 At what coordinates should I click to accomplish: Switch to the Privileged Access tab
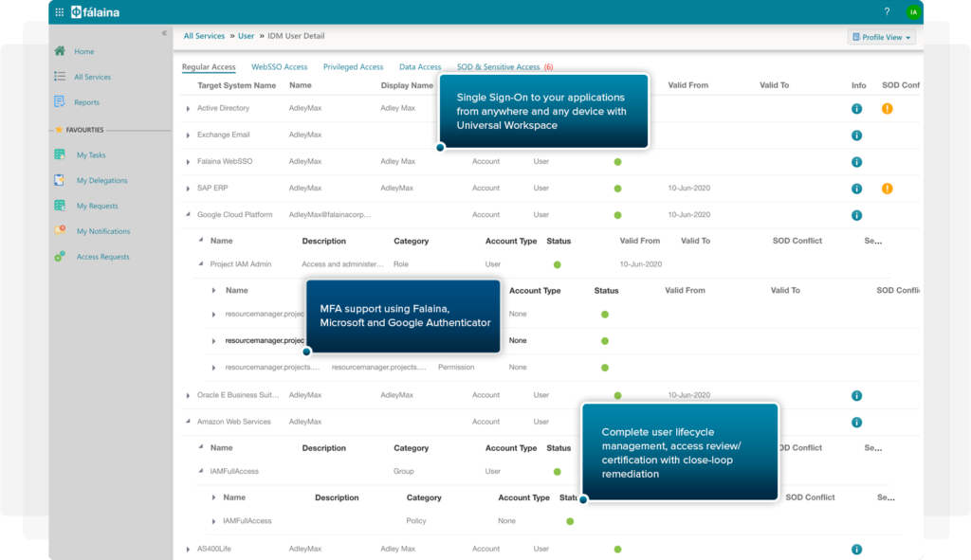point(353,67)
